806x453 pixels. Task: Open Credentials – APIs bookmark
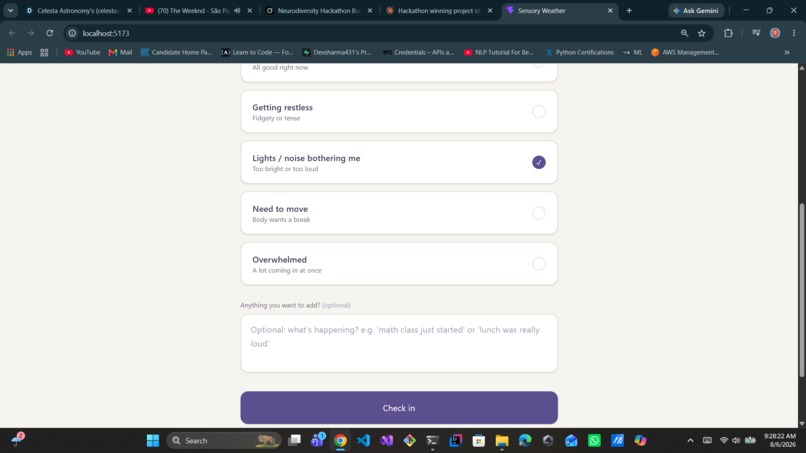point(418,52)
